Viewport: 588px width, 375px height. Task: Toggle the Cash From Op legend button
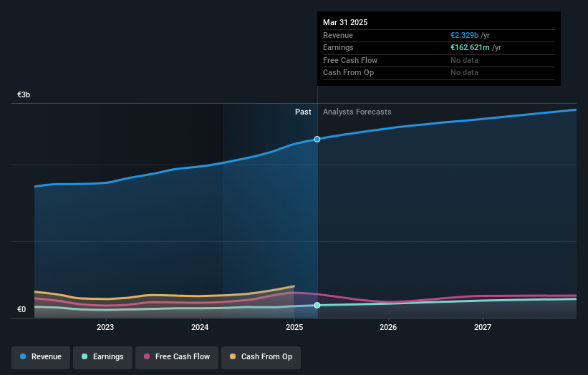click(x=261, y=357)
